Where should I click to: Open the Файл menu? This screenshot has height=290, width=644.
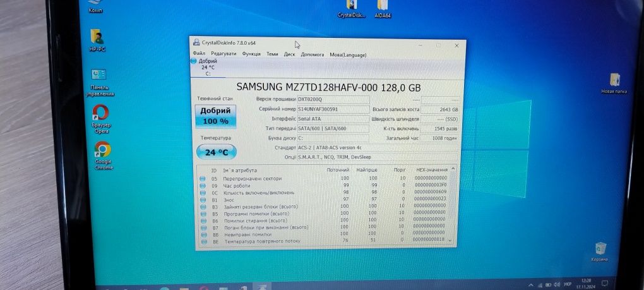pos(199,54)
